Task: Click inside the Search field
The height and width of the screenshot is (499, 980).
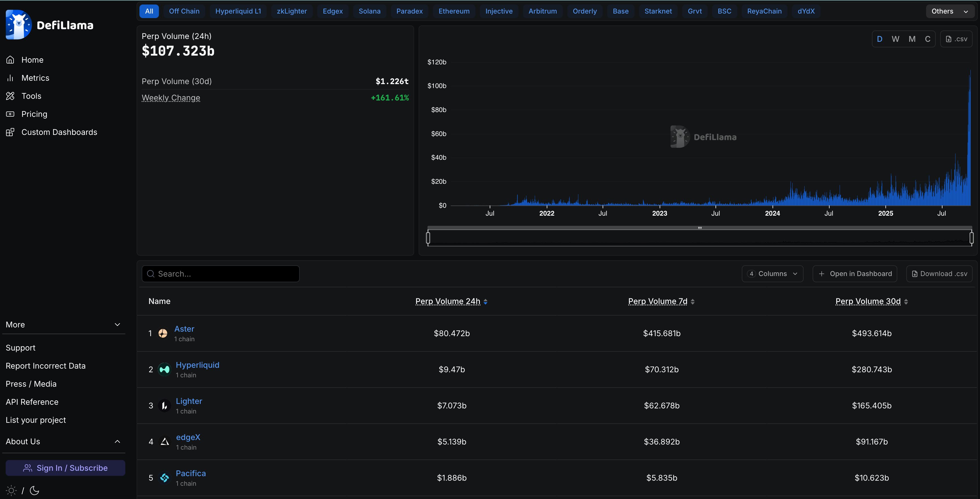Action: pos(221,273)
